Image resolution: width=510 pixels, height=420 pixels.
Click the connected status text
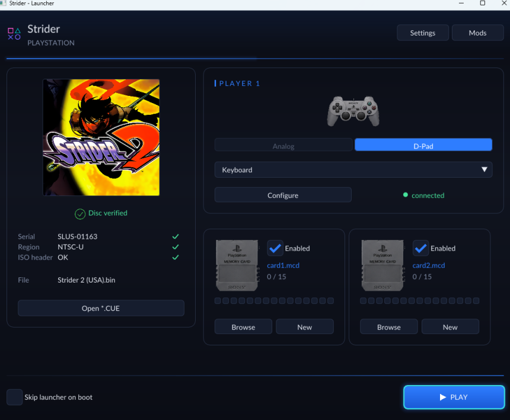pyautogui.click(x=428, y=195)
